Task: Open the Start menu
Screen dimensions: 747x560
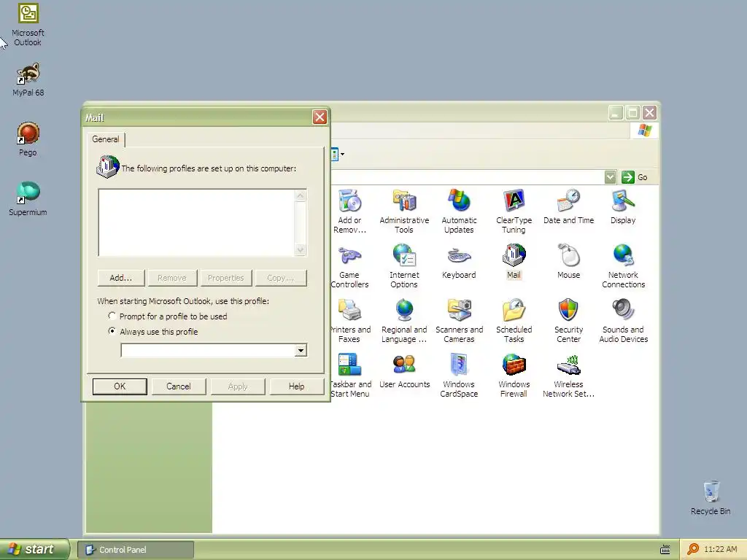Action: (x=34, y=550)
